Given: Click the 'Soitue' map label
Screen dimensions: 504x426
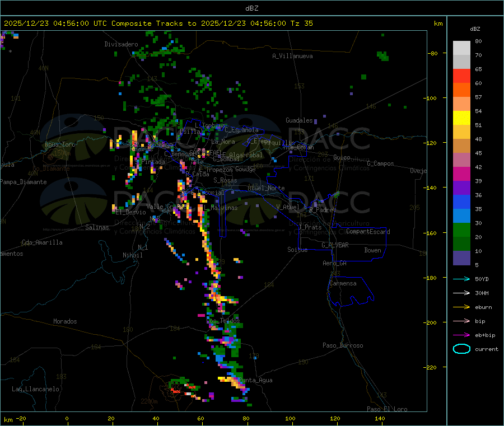Looking at the screenshot, I should pyautogui.click(x=297, y=250).
